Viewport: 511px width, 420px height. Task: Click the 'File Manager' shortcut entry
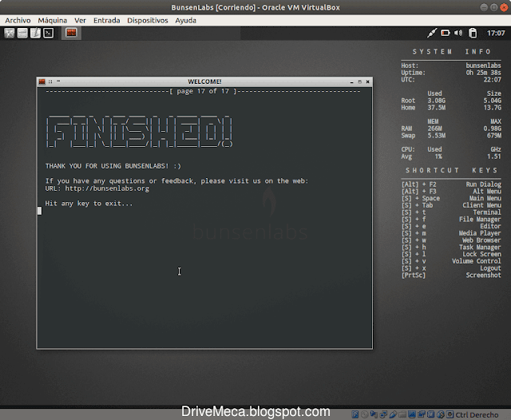pos(480,220)
